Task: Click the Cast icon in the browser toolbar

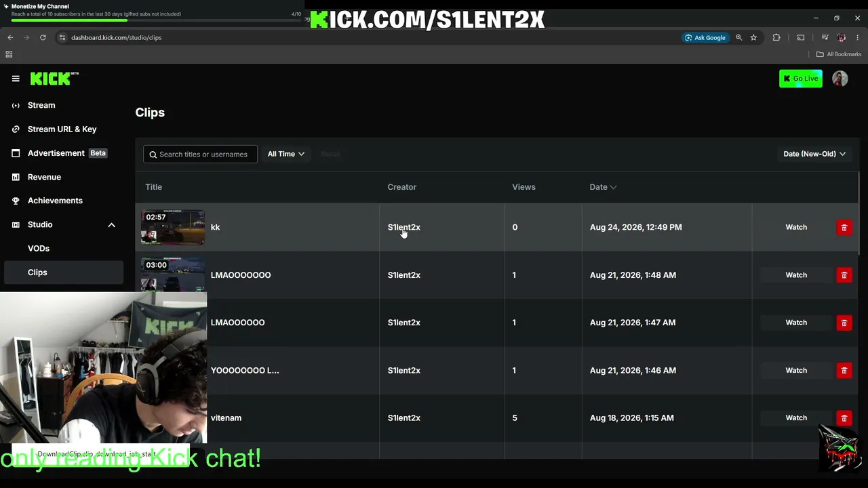Action: (800, 37)
